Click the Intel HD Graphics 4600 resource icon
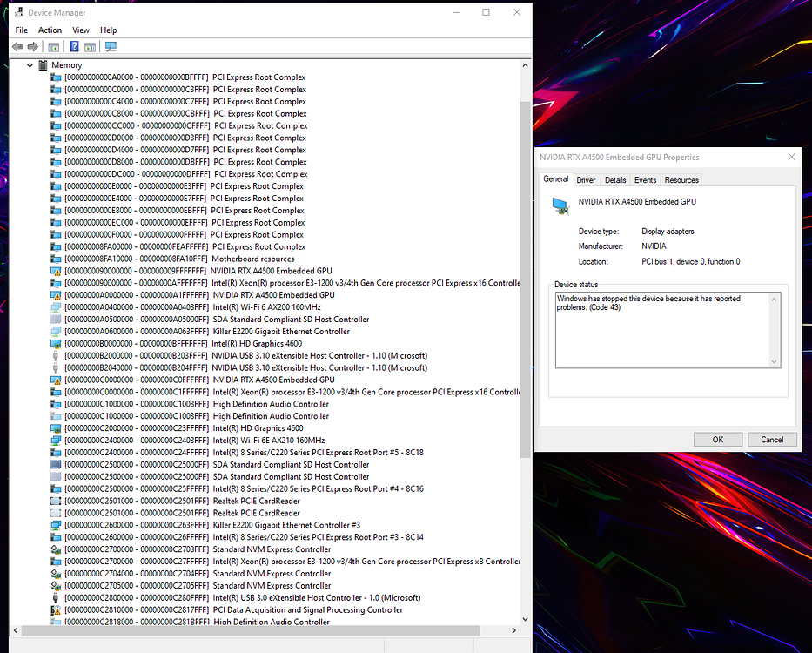The height and width of the screenshot is (653, 812). (56, 343)
